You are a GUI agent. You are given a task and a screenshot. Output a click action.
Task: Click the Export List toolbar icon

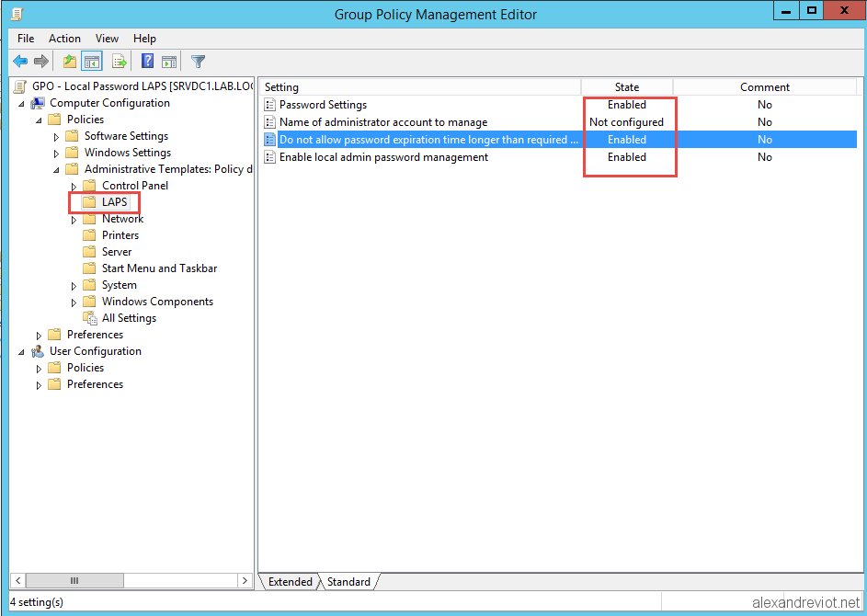(x=119, y=61)
